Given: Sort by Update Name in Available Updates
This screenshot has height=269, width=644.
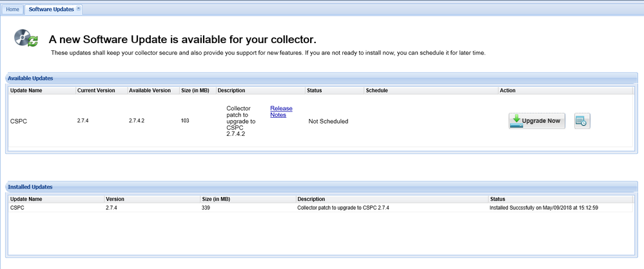Looking at the screenshot, I should (x=43, y=90).
